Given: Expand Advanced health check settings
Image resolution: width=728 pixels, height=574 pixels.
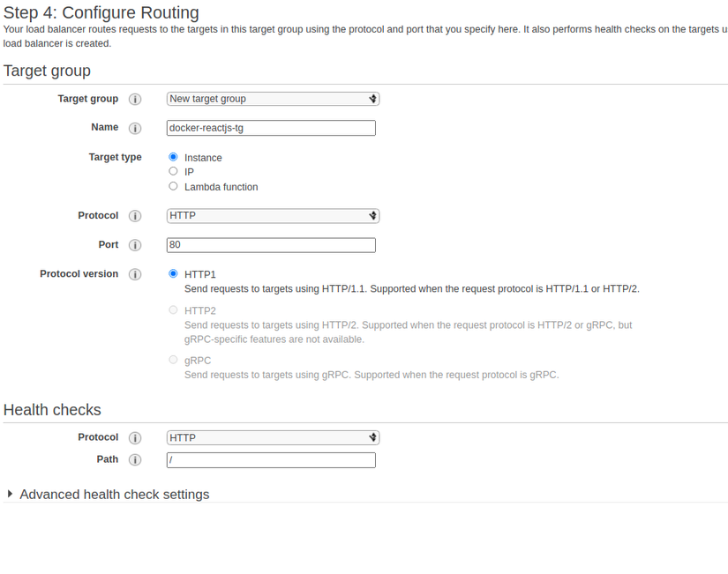Looking at the screenshot, I should point(113,495).
